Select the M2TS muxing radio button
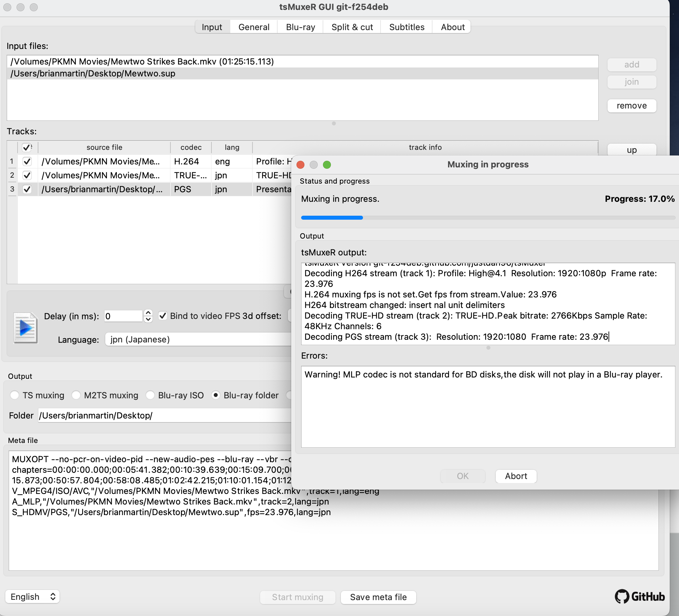The image size is (679, 616). [x=76, y=395]
